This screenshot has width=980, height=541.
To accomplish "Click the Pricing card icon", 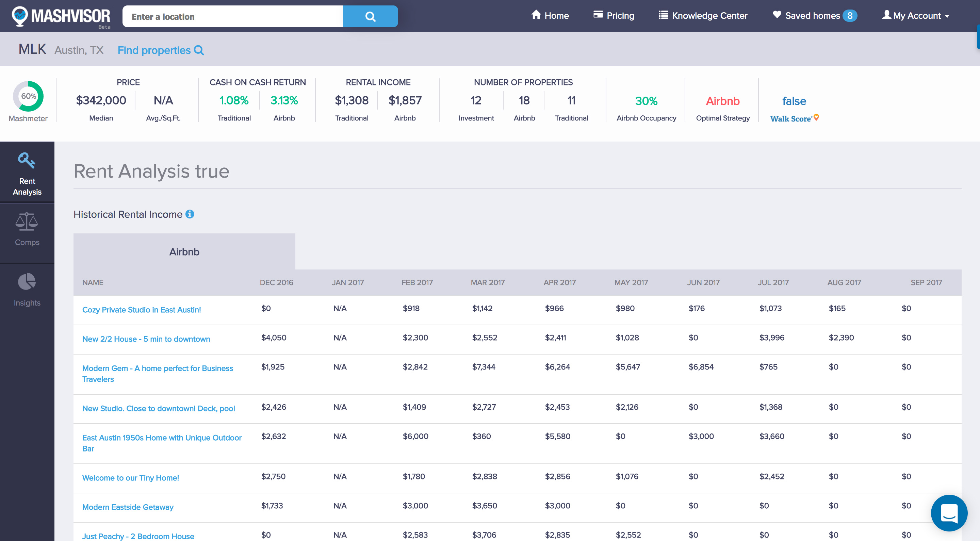I will tap(598, 15).
